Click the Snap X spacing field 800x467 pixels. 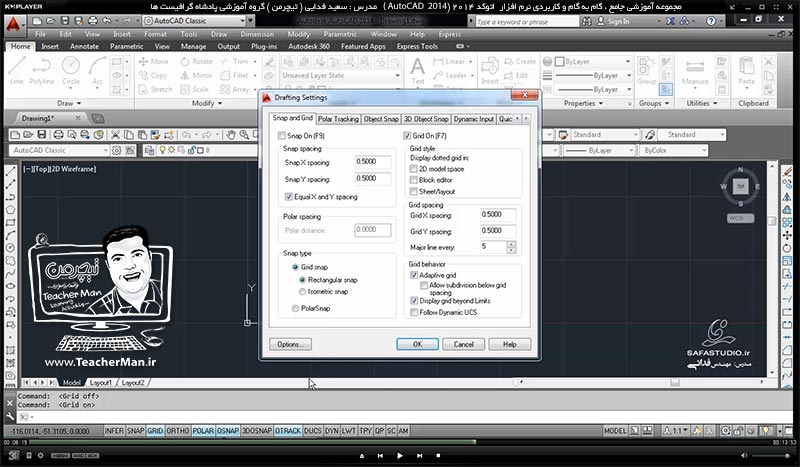coord(373,162)
